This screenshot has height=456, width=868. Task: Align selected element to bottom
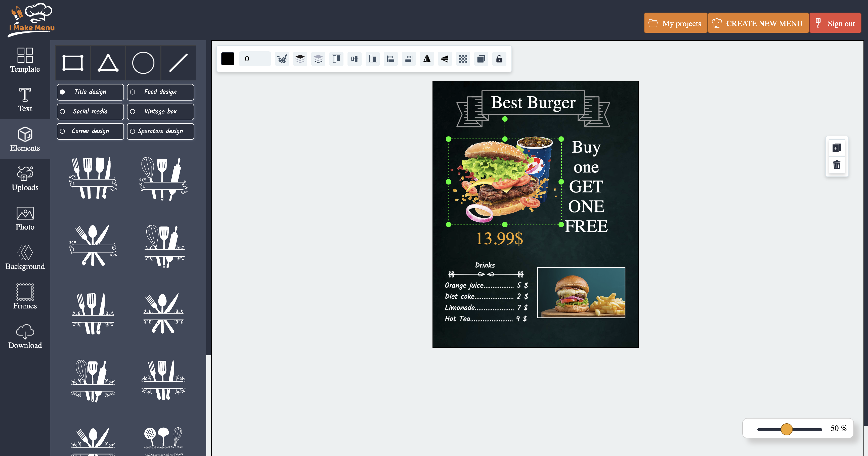pos(372,59)
